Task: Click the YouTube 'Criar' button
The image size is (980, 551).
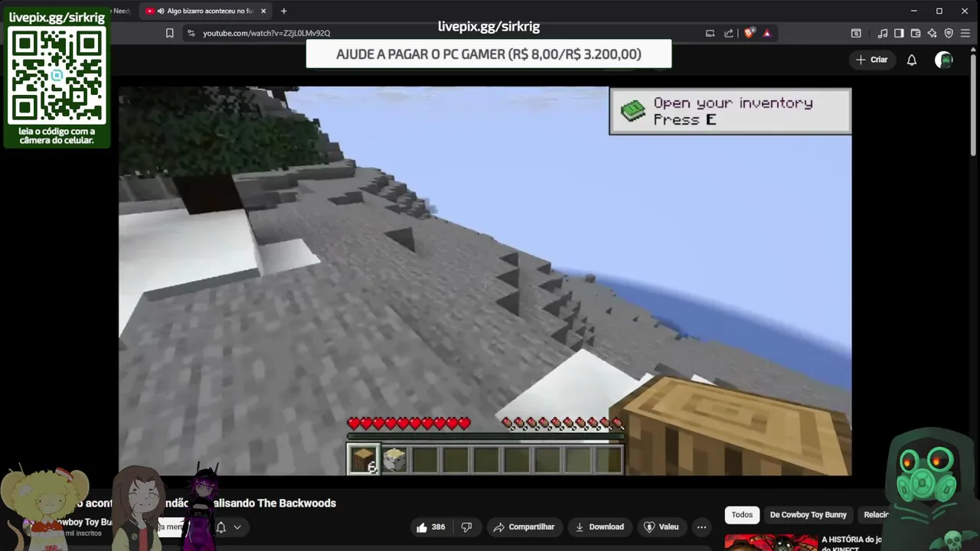Action: pyautogui.click(x=872, y=60)
